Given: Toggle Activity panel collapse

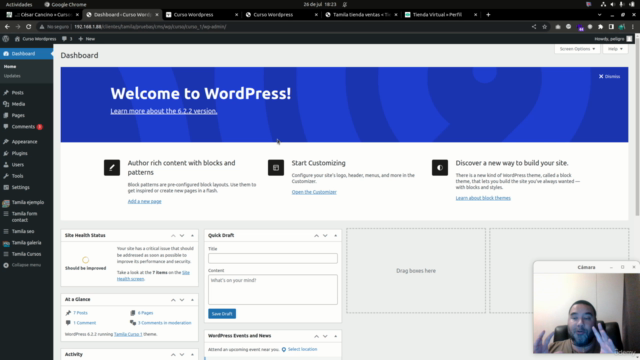Looking at the screenshot, I should click(192, 354).
